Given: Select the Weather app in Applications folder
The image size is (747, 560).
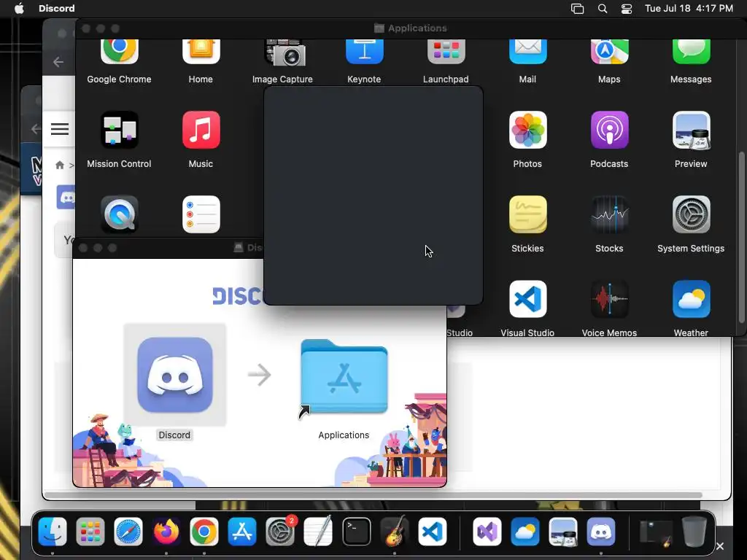Looking at the screenshot, I should [692, 299].
